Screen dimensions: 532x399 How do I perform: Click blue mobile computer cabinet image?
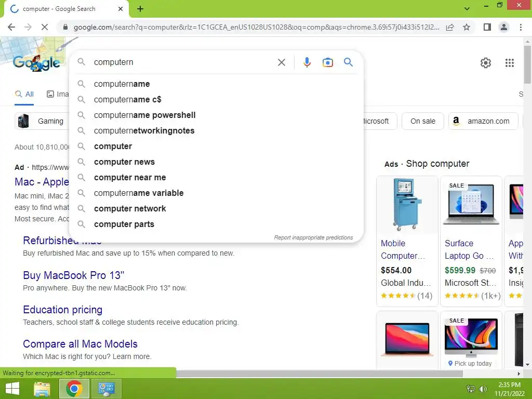pyautogui.click(x=407, y=205)
